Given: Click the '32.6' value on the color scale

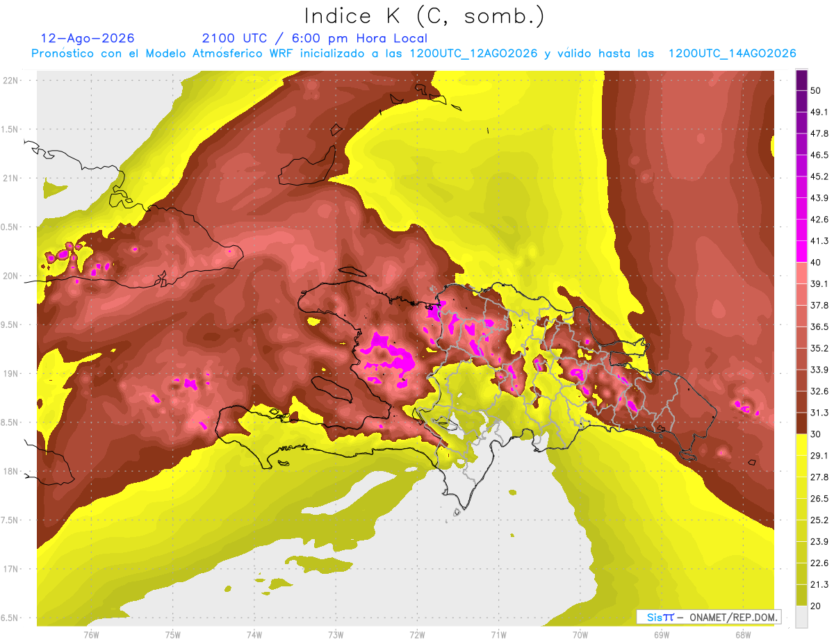Looking at the screenshot, I should click(x=819, y=391).
